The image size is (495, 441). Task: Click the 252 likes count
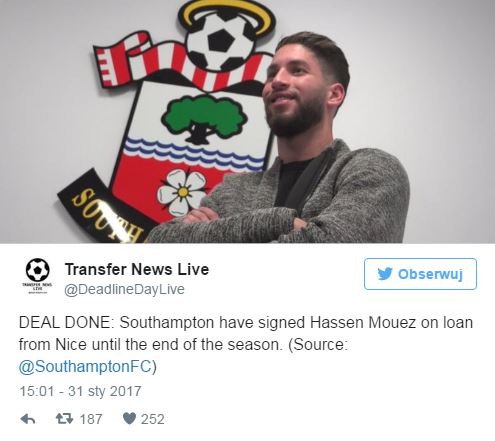(x=153, y=419)
